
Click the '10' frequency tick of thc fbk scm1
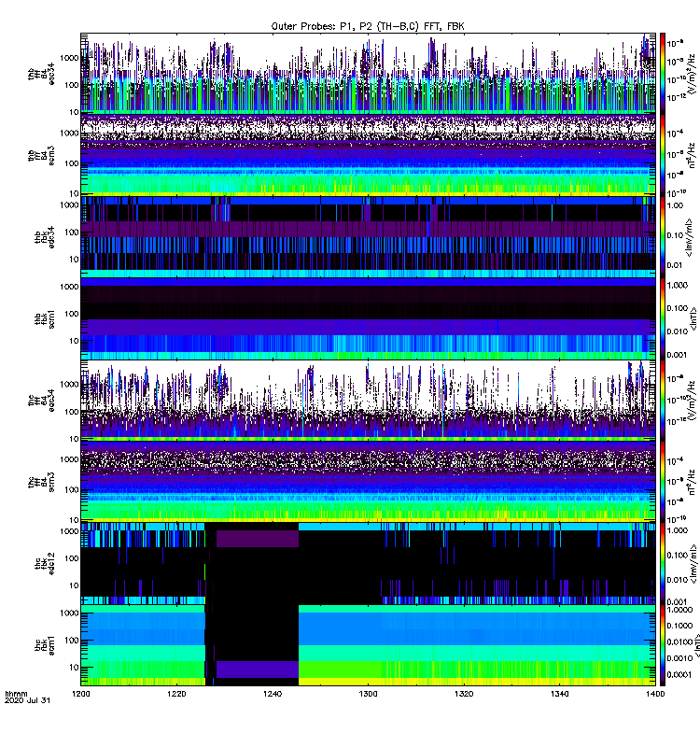(74, 667)
